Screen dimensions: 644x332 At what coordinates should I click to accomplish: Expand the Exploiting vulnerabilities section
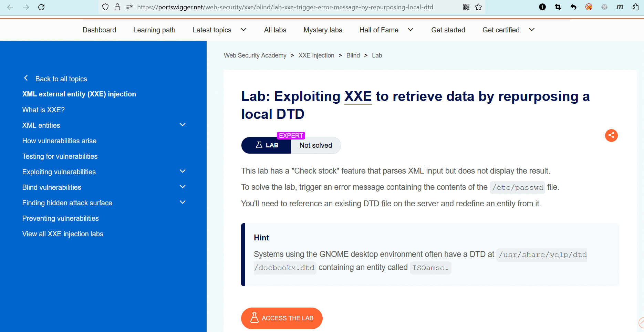pos(183,172)
